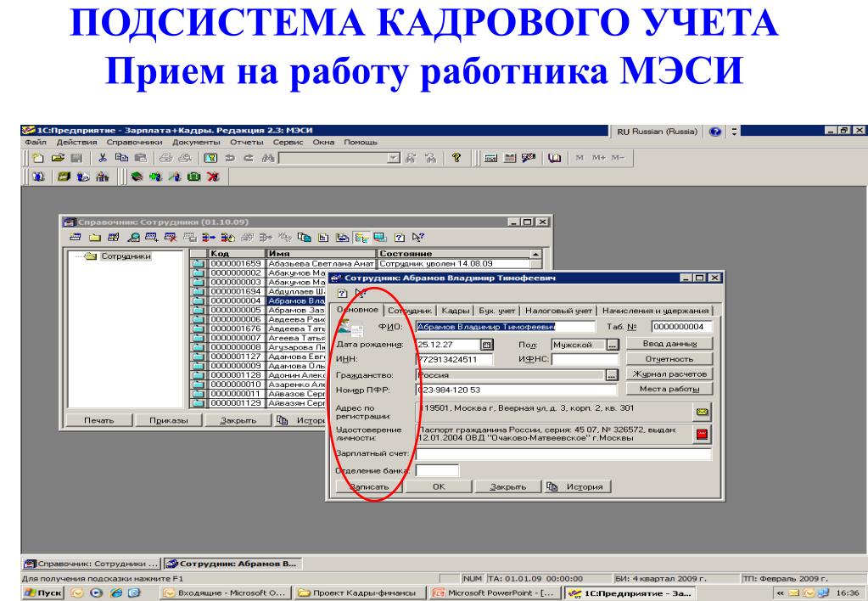Click Печать button in Сотрудники directory window

point(99,420)
